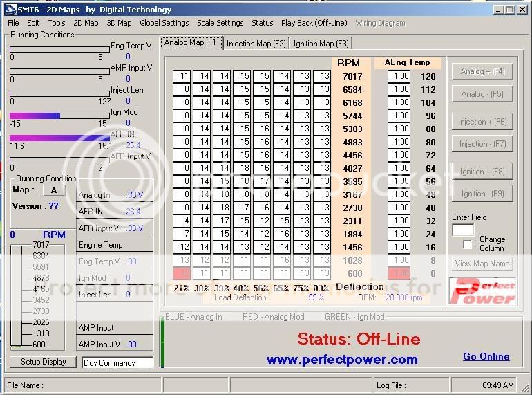The width and height of the screenshot is (532, 395).
Task: Click the Map A button
Action: [54, 190]
